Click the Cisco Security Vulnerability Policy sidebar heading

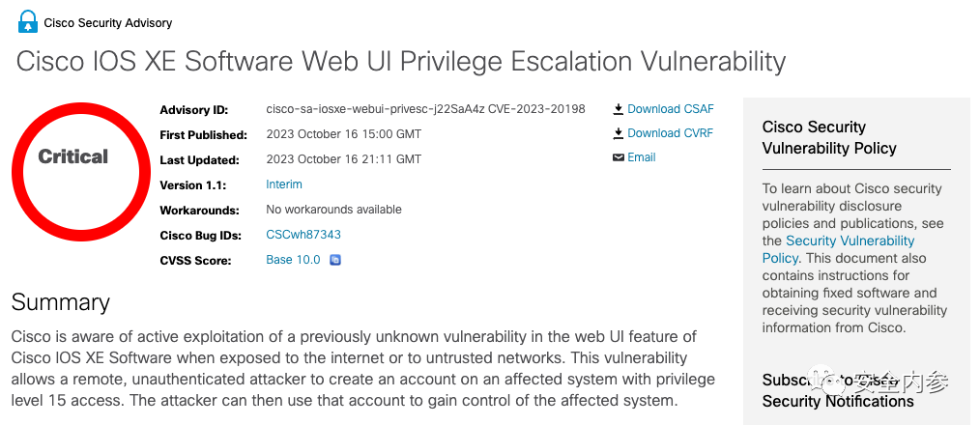click(x=829, y=137)
